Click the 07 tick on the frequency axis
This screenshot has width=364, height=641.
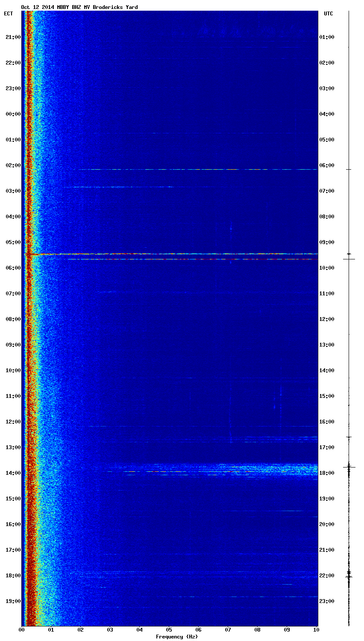228,630
